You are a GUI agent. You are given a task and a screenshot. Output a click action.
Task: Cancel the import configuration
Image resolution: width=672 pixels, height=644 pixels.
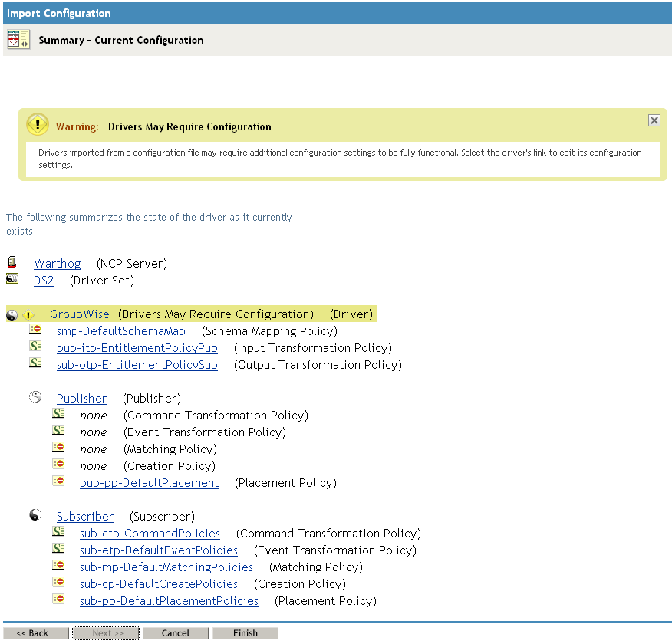(176, 633)
